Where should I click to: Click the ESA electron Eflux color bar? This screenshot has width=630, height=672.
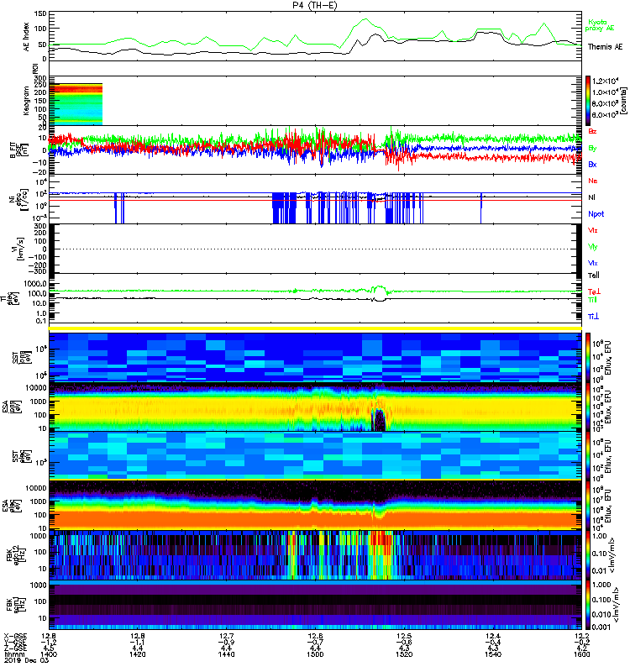[x=588, y=505]
